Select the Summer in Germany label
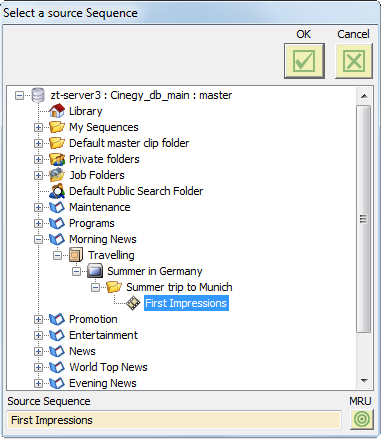The width and height of the screenshot is (381, 439). click(x=155, y=271)
